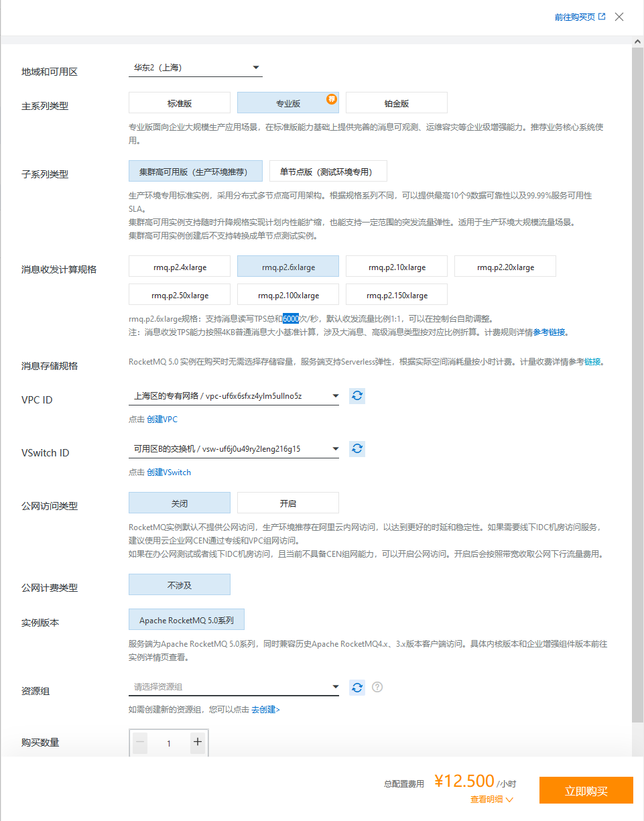The width and height of the screenshot is (644, 821).
Task: Click the 消息存储规格 label
Action: [50, 366]
